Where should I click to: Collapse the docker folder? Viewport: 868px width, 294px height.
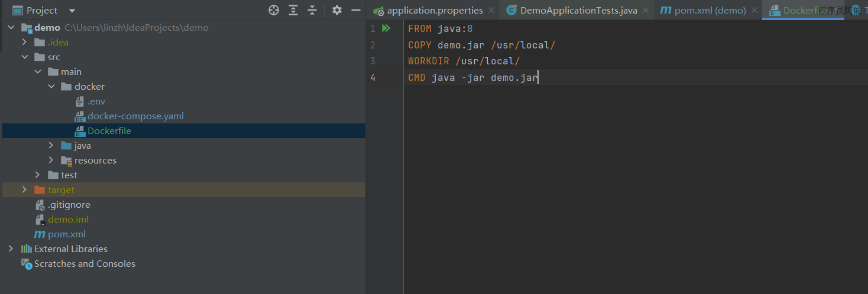click(x=51, y=87)
